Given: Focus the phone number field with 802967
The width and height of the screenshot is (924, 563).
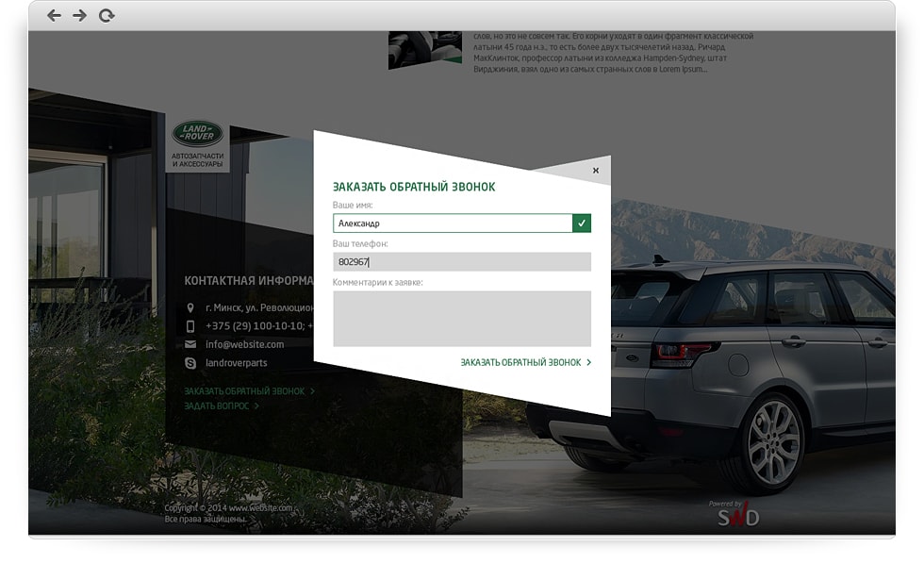Looking at the screenshot, I should point(462,262).
